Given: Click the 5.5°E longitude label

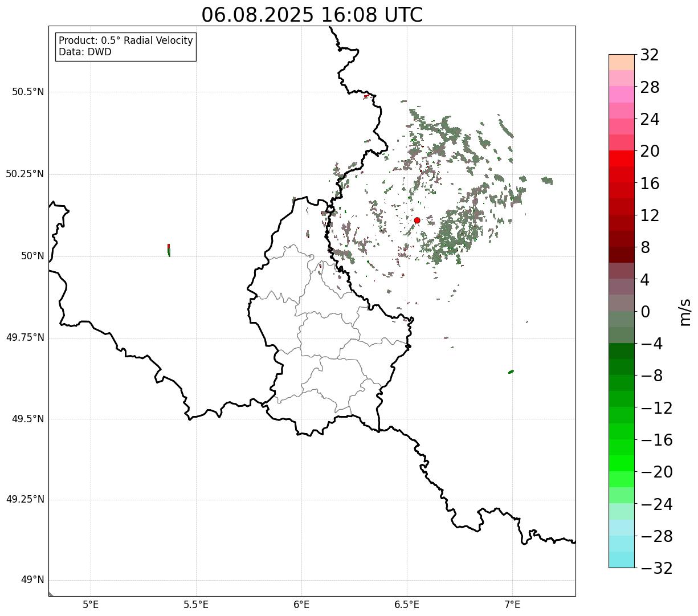Looking at the screenshot, I should click(x=196, y=605).
